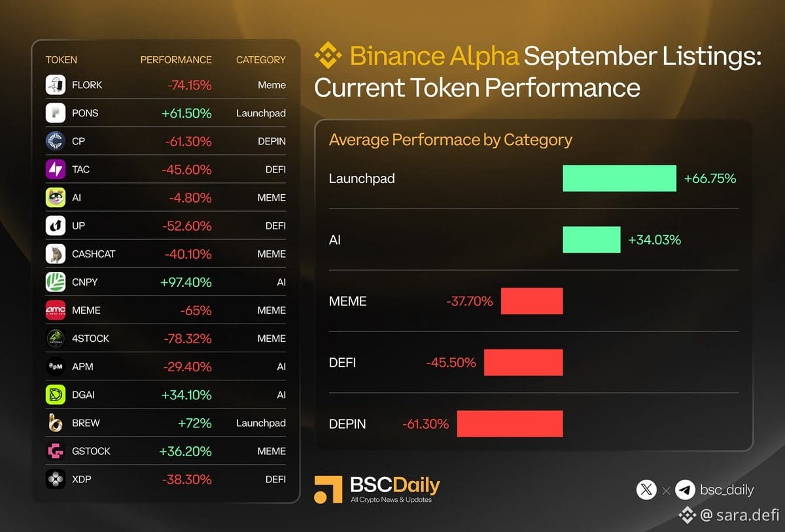Image resolution: width=785 pixels, height=532 pixels.
Task: Click the PONS token logo
Action: (56, 113)
